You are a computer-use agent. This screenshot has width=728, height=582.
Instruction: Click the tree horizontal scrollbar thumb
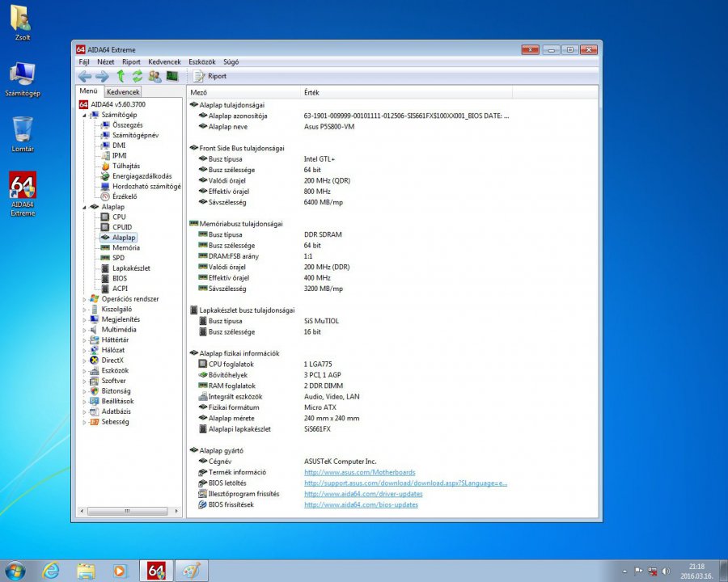[127, 511]
